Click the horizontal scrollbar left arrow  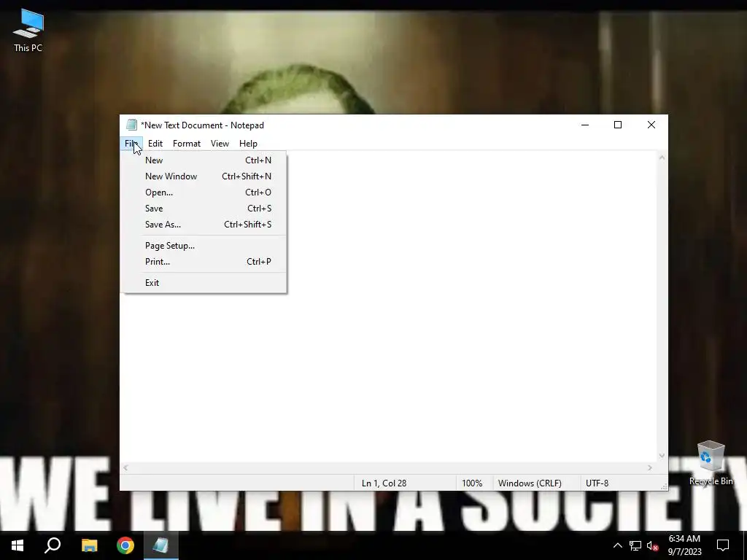click(x=125, y=468)
